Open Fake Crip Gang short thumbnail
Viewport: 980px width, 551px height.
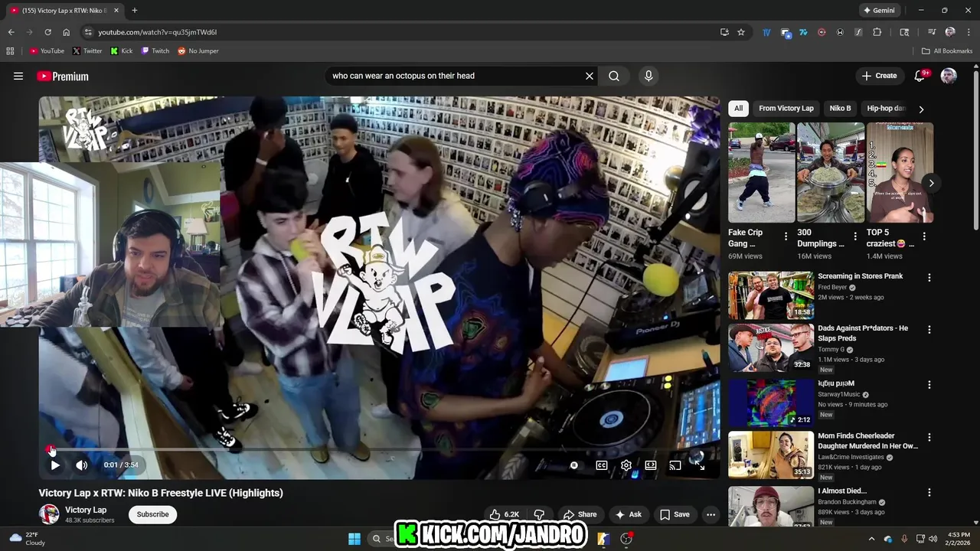761,173
